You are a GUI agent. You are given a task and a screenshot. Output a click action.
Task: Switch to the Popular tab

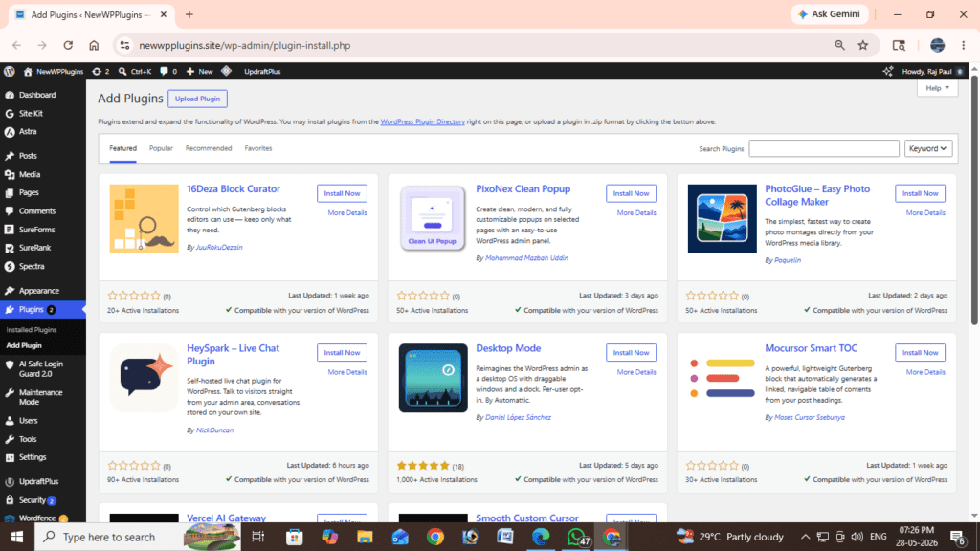click(161, 148)
